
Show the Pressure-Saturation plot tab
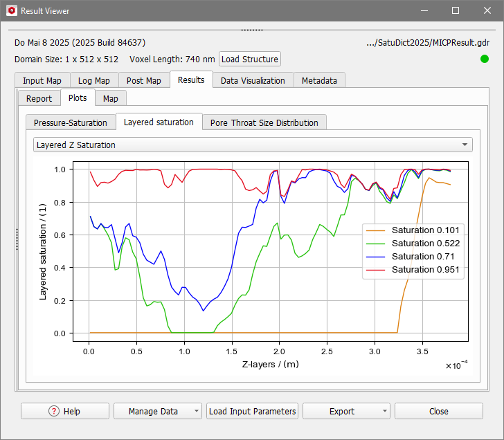tap(71, 122)
